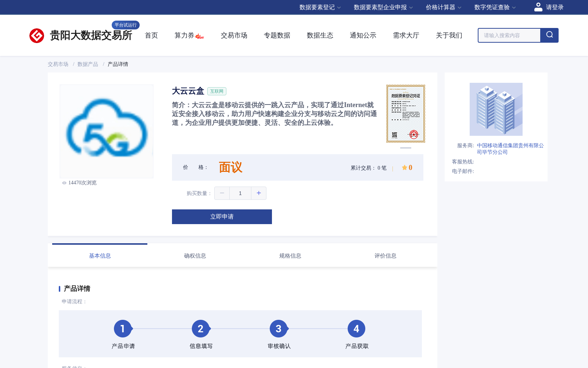Click the 产品详情 breadcrumb text
Image resolution: width=588 pixels, height=368 pixels.
click(x=118, y=64)
